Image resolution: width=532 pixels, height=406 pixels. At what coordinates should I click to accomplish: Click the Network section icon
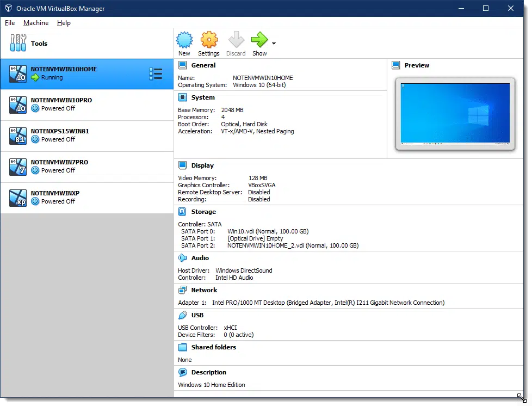[183, 290]
